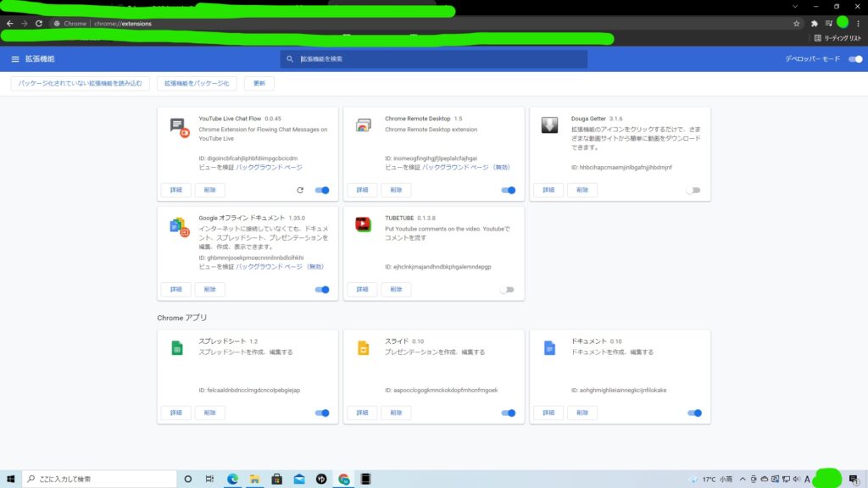
Task: Click the TUBETUBE extension ID text
Action: coord(438,267)
